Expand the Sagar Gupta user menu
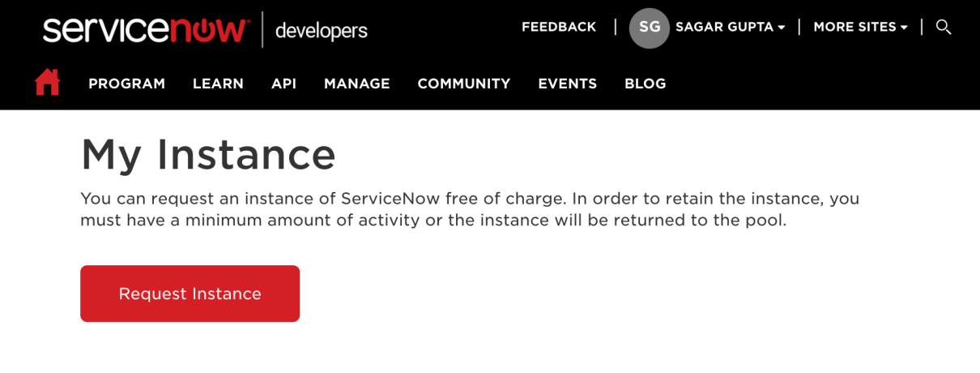 click(x=724, y=27)
